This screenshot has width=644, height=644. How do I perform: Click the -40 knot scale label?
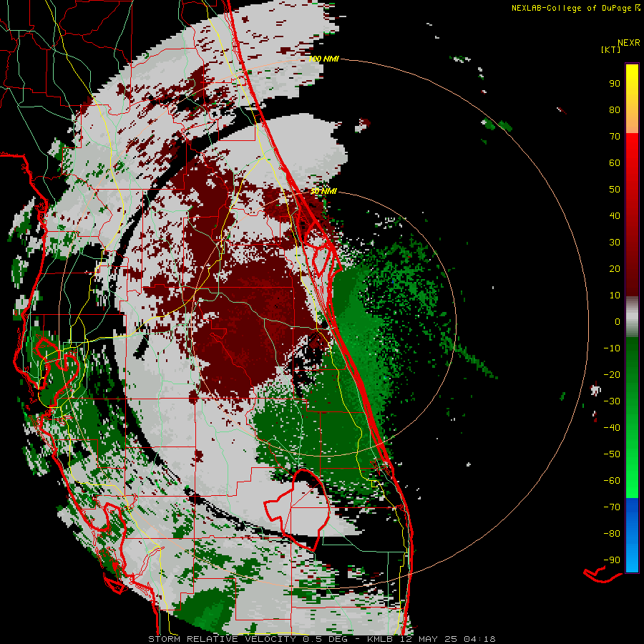point(612,428)
